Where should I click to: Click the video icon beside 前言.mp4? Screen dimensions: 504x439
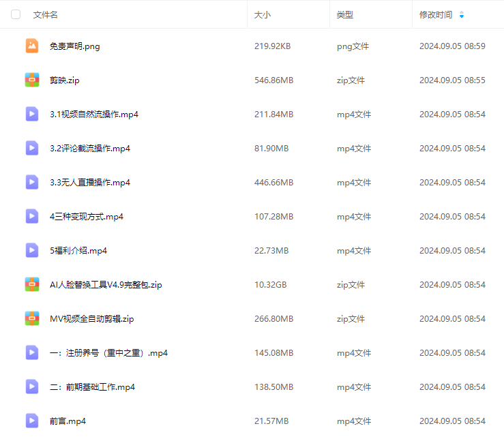click(x=32, y=421)
